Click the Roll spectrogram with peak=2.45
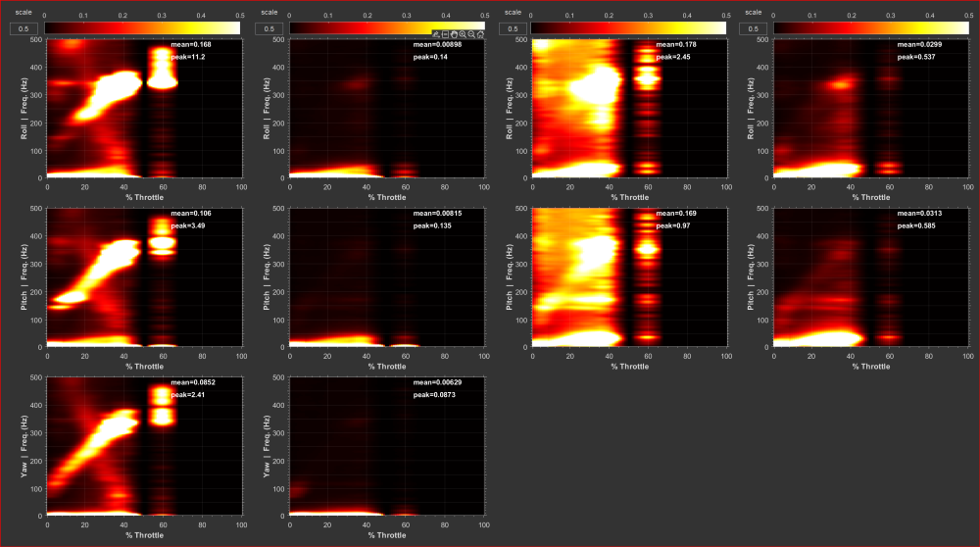 point(628,108)
